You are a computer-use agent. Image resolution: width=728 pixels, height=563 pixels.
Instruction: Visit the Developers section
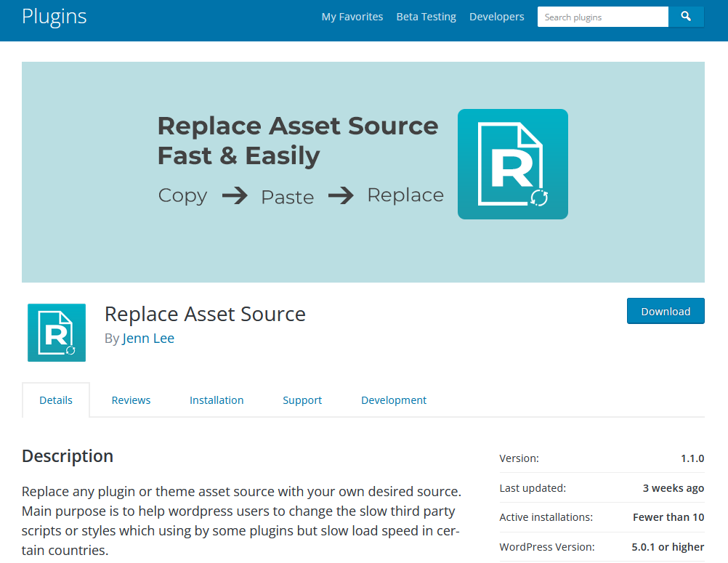[x=496, y=16]
